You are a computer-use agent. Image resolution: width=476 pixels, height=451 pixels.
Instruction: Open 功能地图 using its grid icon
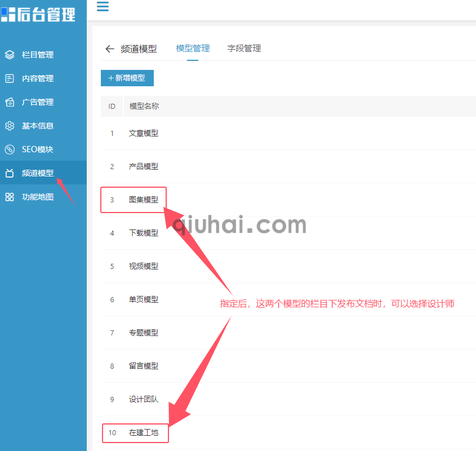coord(10,197)
